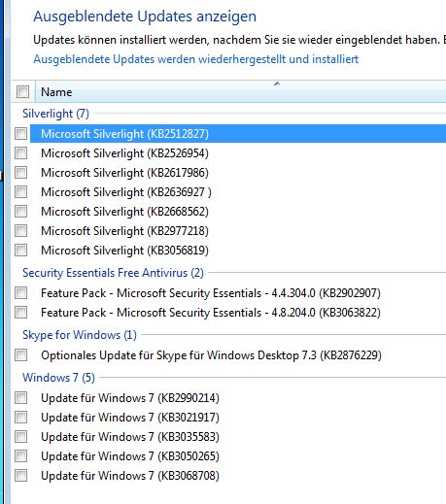Tick the Skype KB2876229 update checkbox
This screenshot has height=504, width=446.
pyautogui.click(x=20, y=355)
